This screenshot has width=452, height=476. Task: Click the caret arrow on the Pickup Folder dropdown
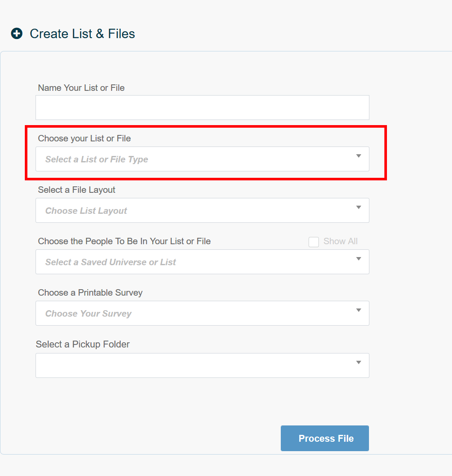(359, 362)
